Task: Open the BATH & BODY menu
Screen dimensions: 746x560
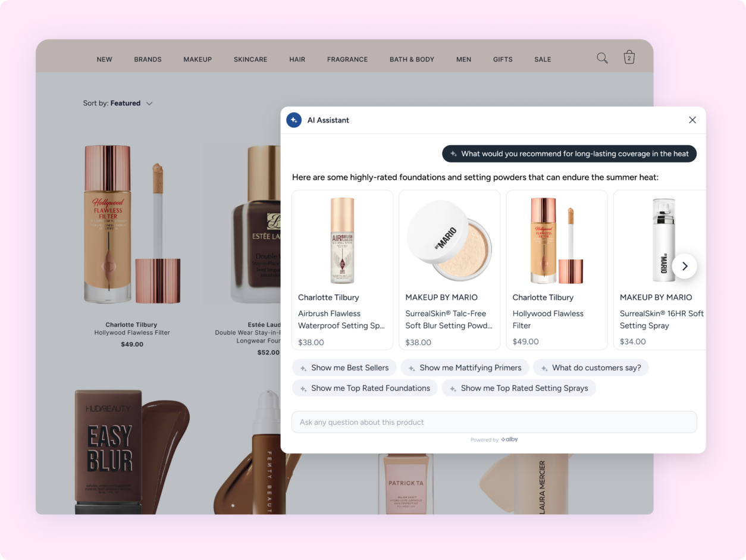Action: (412, 60)
